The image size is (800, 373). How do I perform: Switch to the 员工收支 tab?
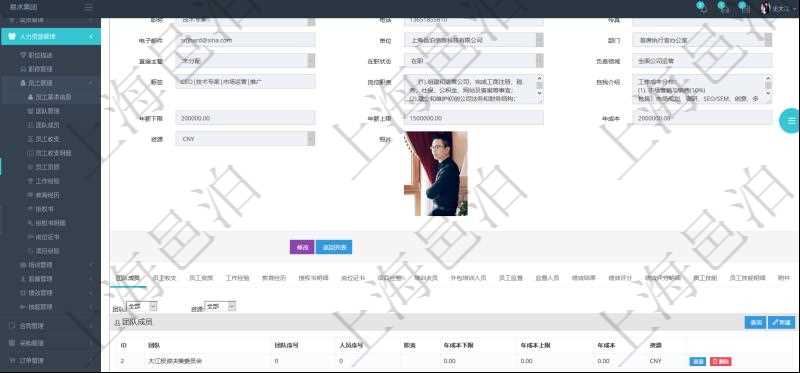click(x=164, y=278)
